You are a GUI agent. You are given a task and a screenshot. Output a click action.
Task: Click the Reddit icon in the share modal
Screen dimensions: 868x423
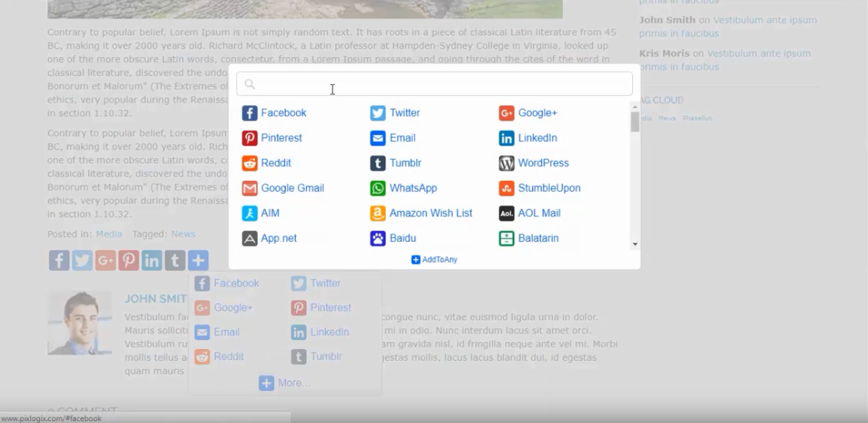pyautogui.click(x=249, y=163)
